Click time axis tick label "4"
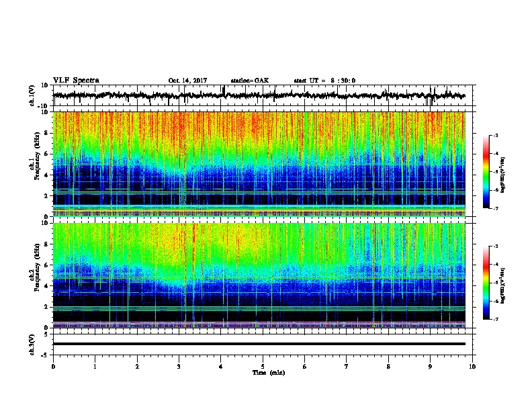Image resolution: width=532 pixels, height=411 pixels. tap(221, 366)
